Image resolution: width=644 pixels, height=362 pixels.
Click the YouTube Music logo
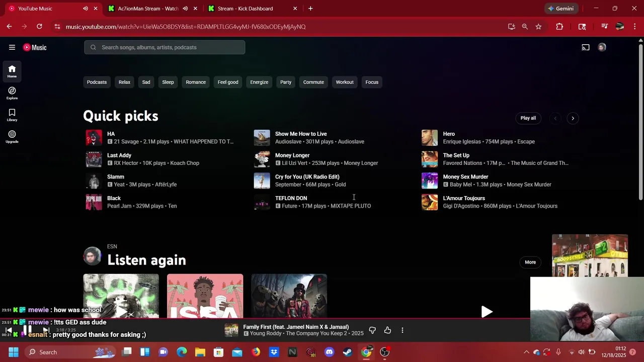(35, 47)
